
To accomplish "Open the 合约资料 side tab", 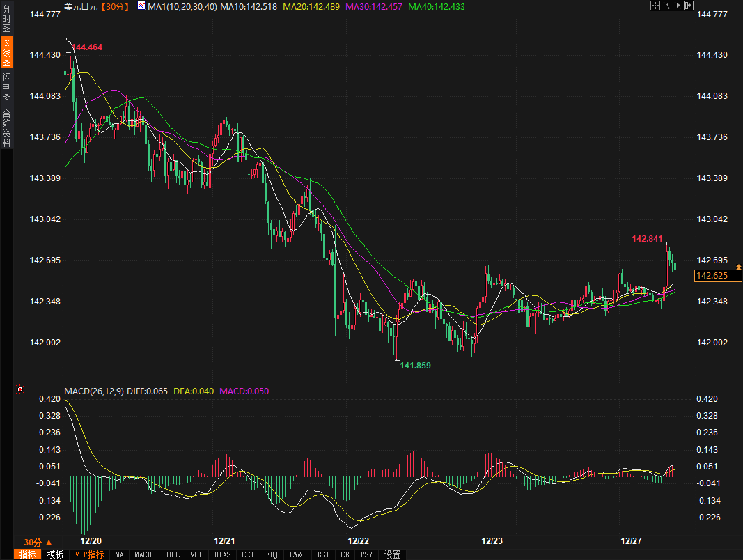I will 6,128.
